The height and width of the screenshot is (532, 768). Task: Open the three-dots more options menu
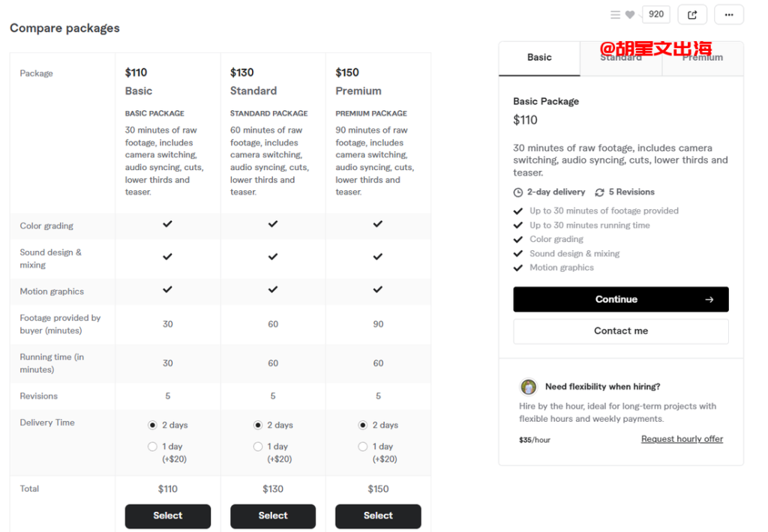click(729, 15)
